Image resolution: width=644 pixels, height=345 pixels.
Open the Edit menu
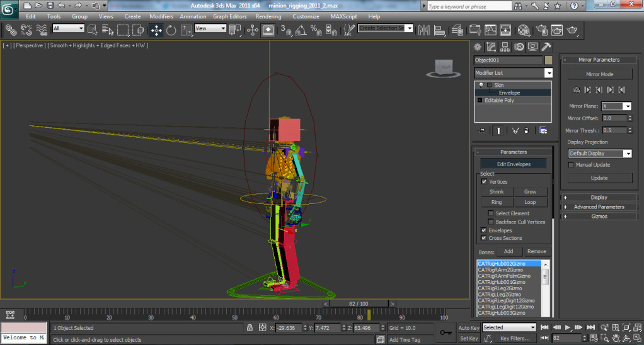[x=30, y=16]
